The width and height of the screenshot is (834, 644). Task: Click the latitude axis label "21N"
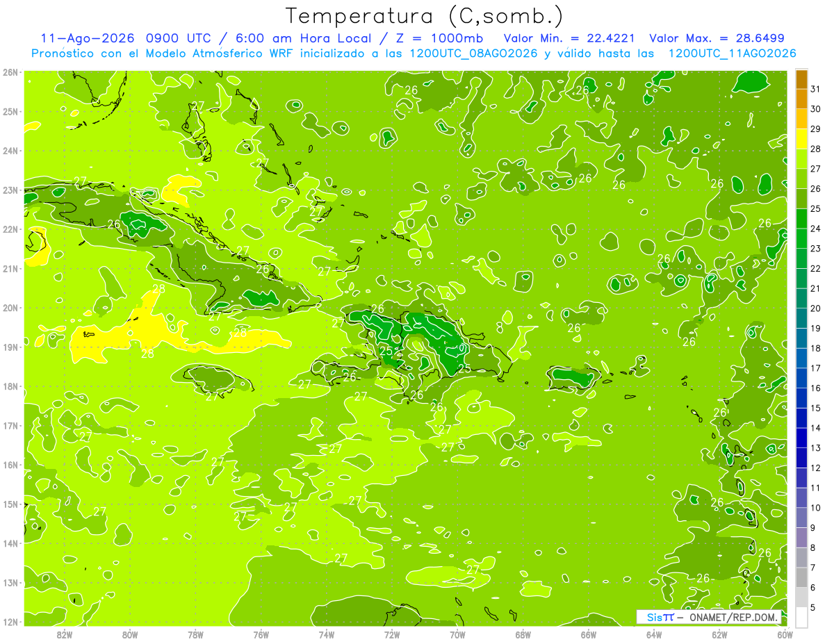coord(10,269)
